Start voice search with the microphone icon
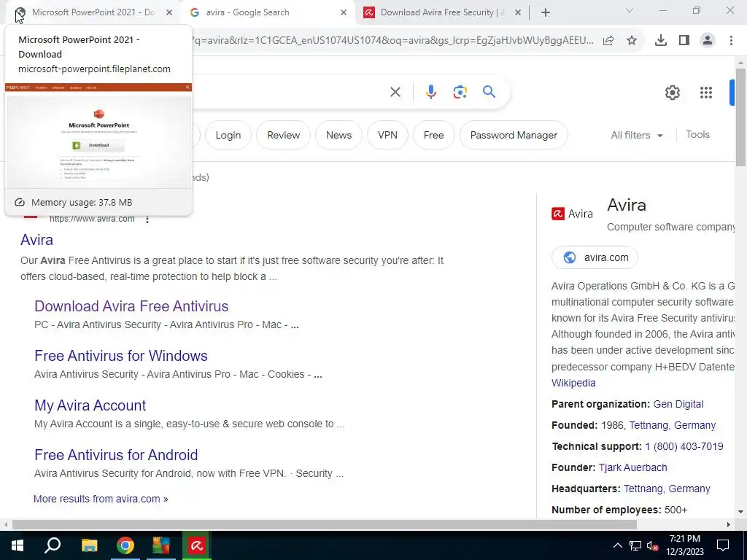 point(430,92)
